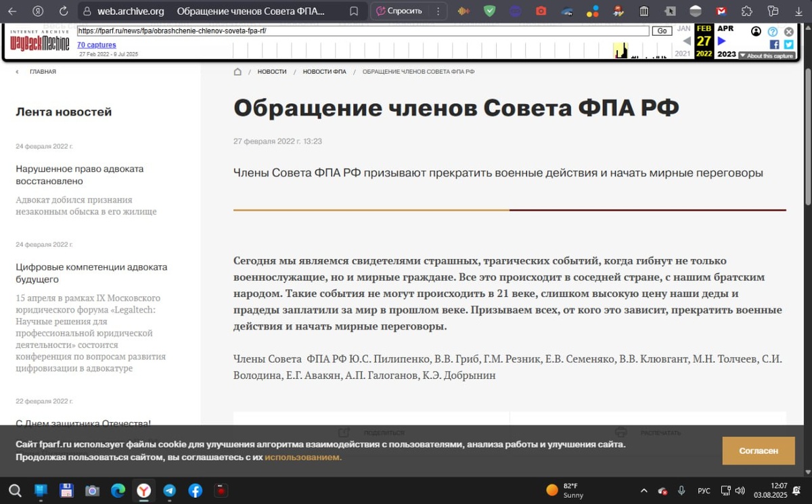This screenshot has width=812, height=504.
Task: Click the Спросить assistant button
Action: pyautogui.click(x=400, y=11)
